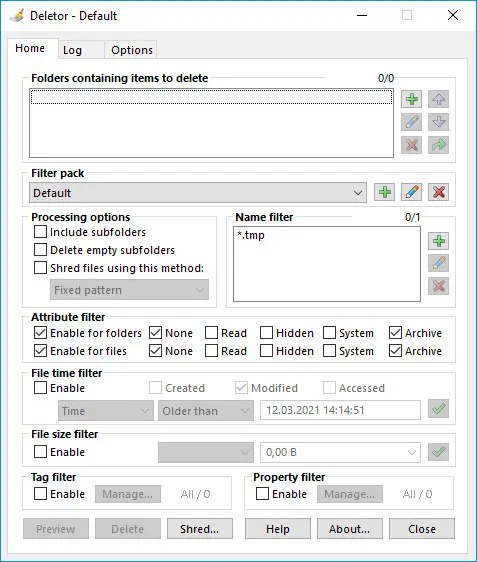Click the Shred... button
The image size is (477, 562).
[x=200, y=529]
